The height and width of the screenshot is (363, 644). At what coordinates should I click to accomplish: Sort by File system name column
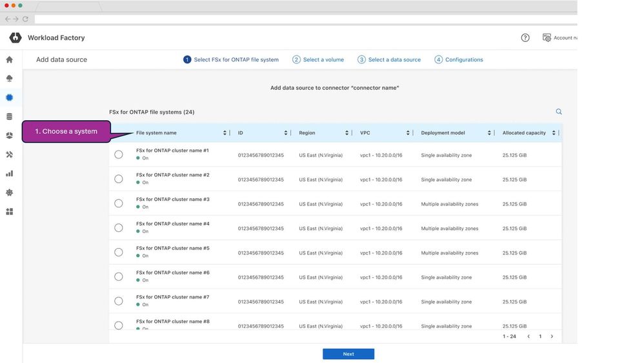pos(225,133)
